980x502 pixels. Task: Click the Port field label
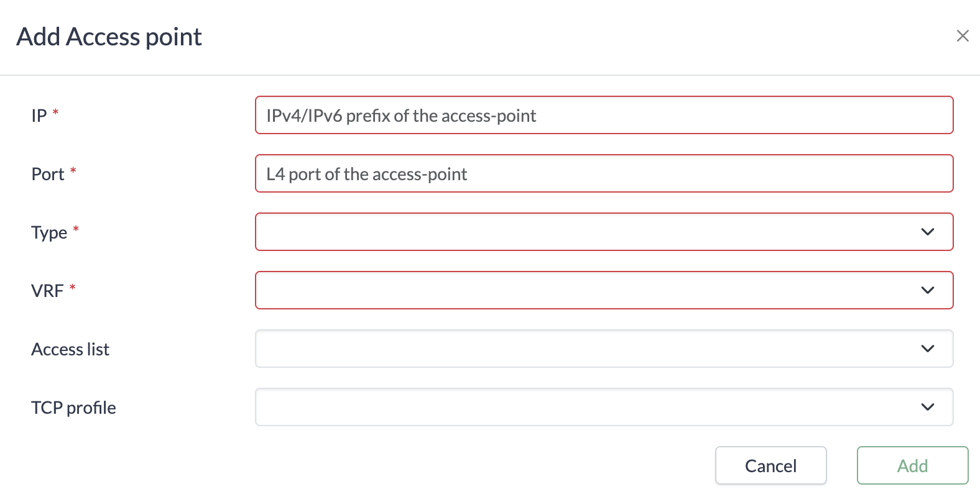(48, 174)
